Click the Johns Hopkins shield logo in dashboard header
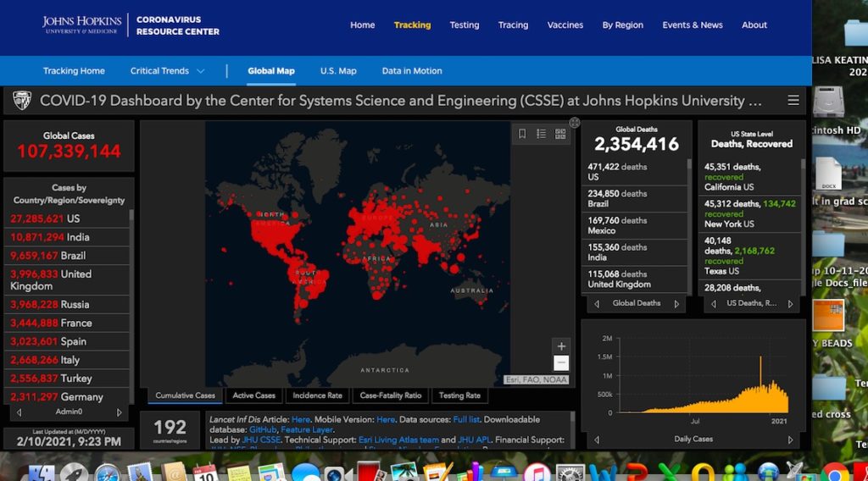This screenshot has width=868, height=481. 22,101
